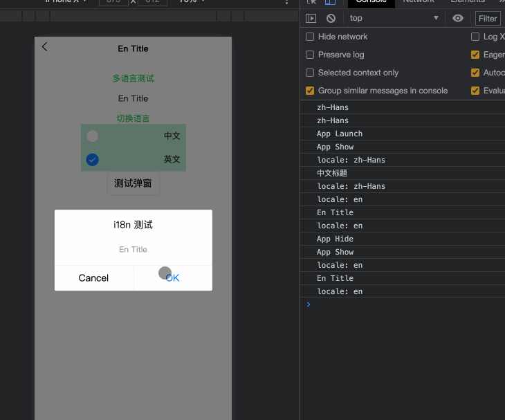Viewport: 505px width, 420px height.
Task: Enable the Hide network checkbox
Action: click(310, 37)
